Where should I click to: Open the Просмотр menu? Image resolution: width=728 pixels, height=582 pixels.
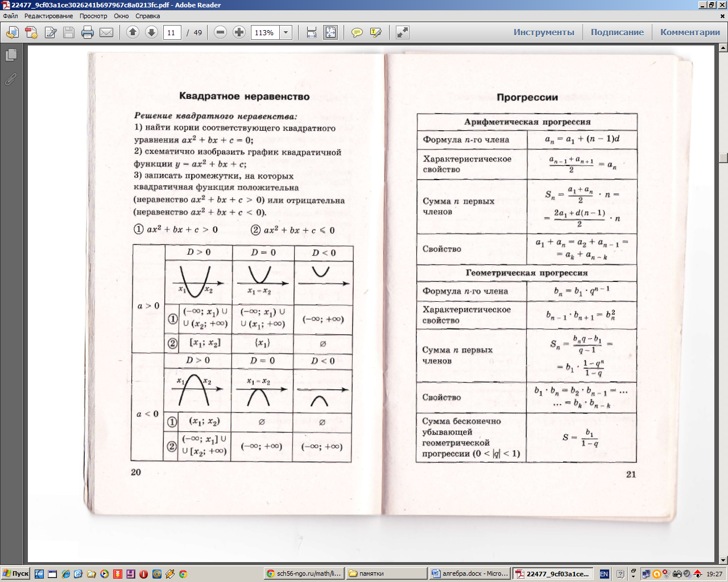coord(93,16)
